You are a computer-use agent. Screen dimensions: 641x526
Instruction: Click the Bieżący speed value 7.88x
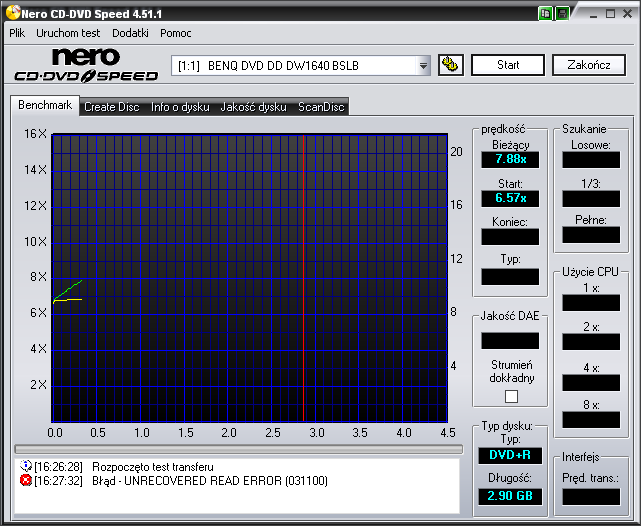[x=510, y=159]
